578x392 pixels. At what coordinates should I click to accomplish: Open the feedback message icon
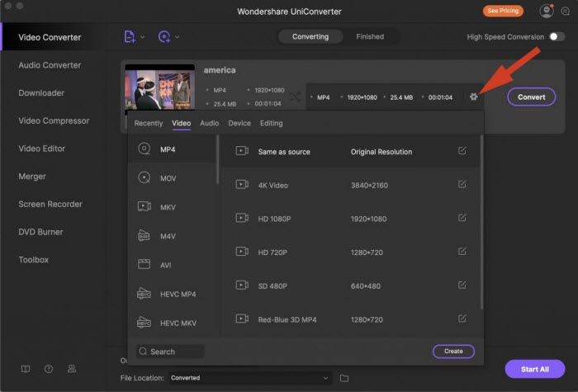pos(565,11)
